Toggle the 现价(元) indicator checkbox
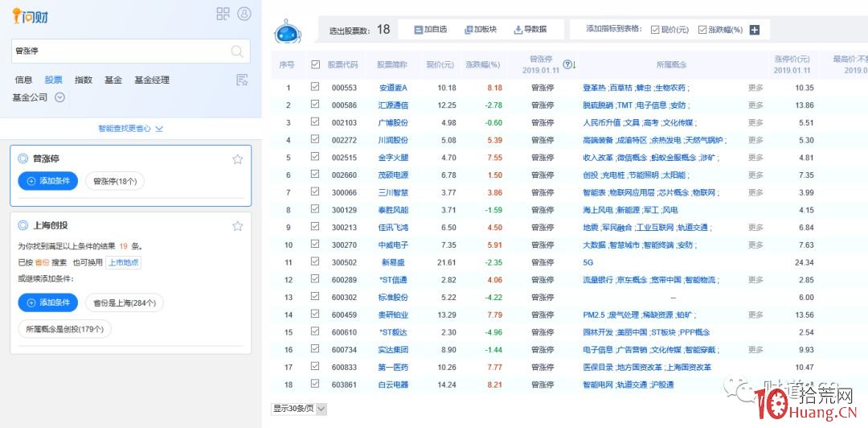This screenshot has width=868, height=428. pyautogui.click(x=655, y=30)
